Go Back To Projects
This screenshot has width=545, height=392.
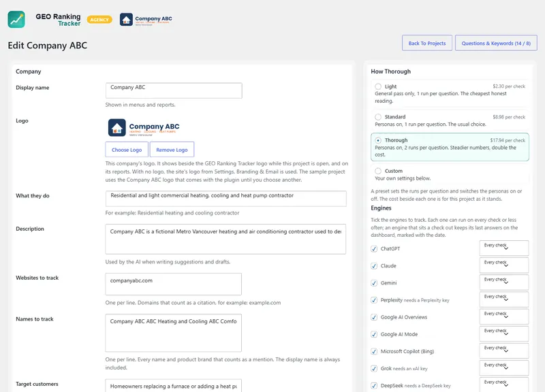[427, 43]
